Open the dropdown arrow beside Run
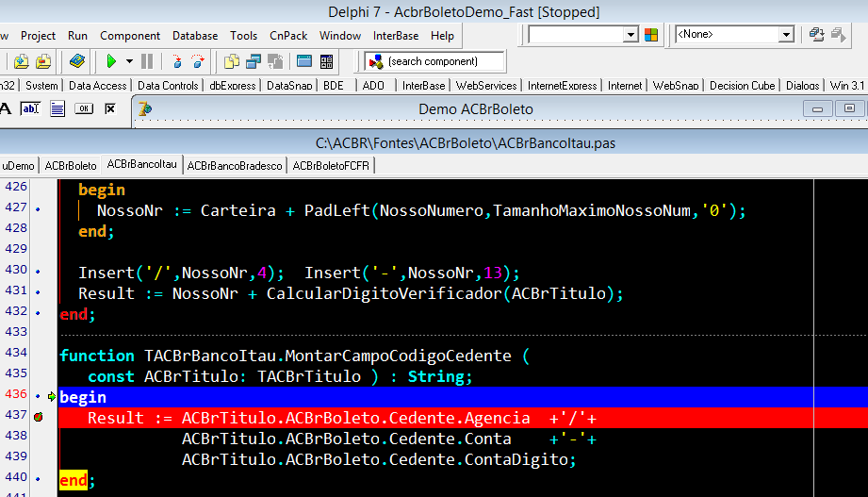This screenshot has width=868, height=497. (x=129, y=61)
